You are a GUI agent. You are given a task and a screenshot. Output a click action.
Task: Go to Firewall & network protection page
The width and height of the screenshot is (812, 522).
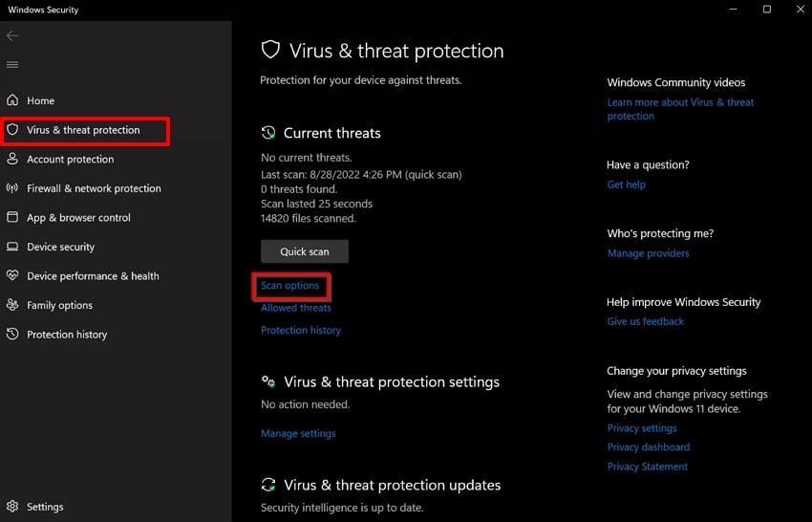(x=94, y=188)
